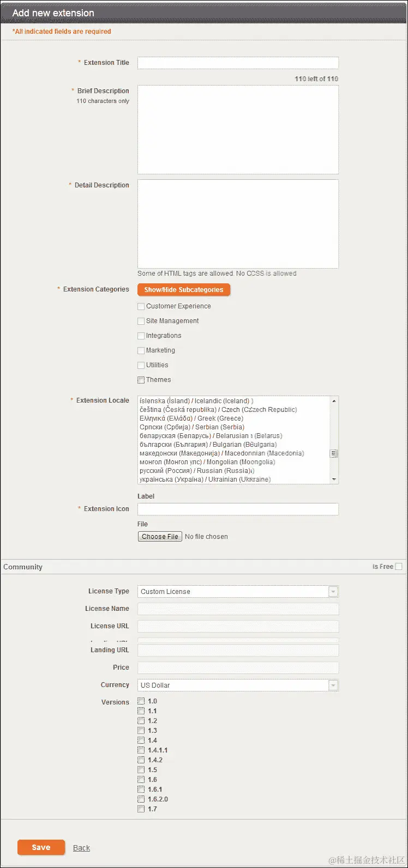Click the Back link
The height and width of the screenshot is (868, 408).
coord(82,848)
